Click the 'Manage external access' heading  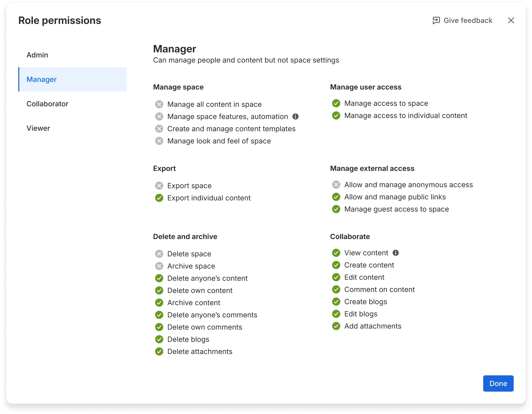[372, 168]
